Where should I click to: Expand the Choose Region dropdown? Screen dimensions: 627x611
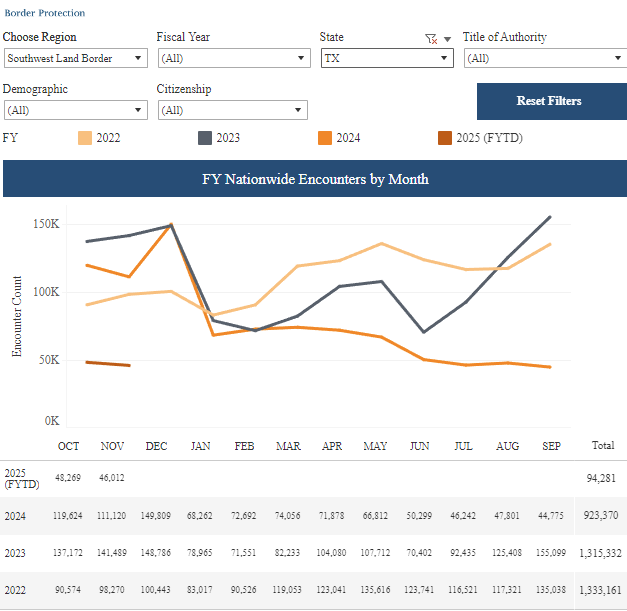76,58
